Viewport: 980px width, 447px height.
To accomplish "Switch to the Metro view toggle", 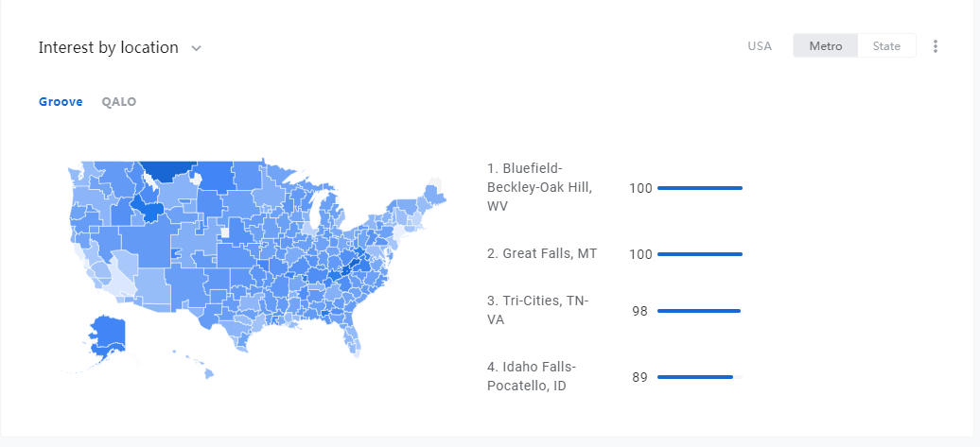I will 826,45.
